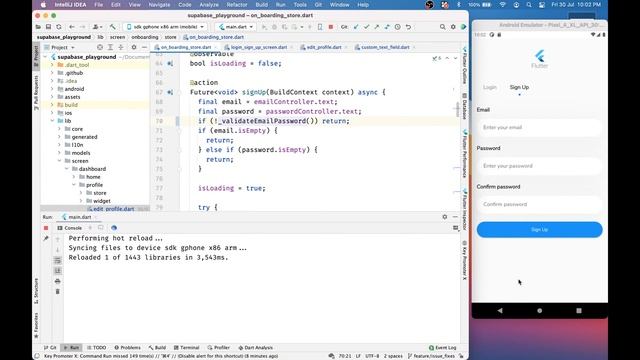Open the main.dart run configuration dropdown
The image size is (640, 360).
(236, 27)
